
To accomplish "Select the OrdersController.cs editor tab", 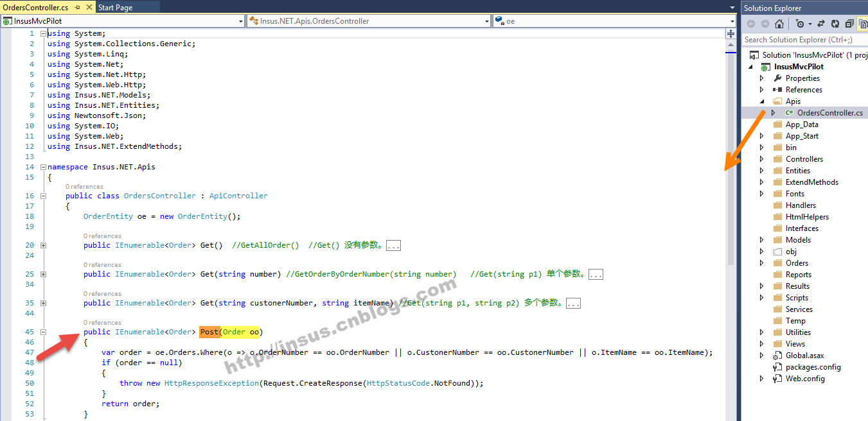I will point(35,8).
